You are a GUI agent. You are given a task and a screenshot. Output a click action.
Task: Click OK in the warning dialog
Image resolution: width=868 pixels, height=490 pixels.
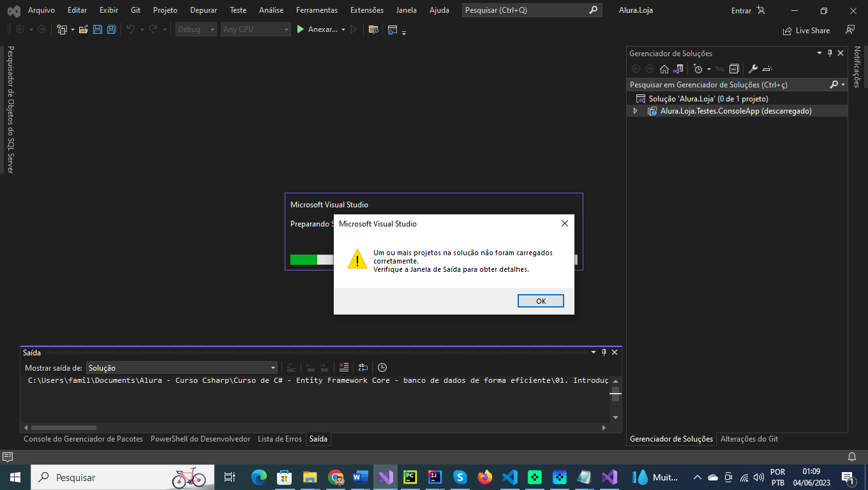pyautogui.click(x=541, y=301)
